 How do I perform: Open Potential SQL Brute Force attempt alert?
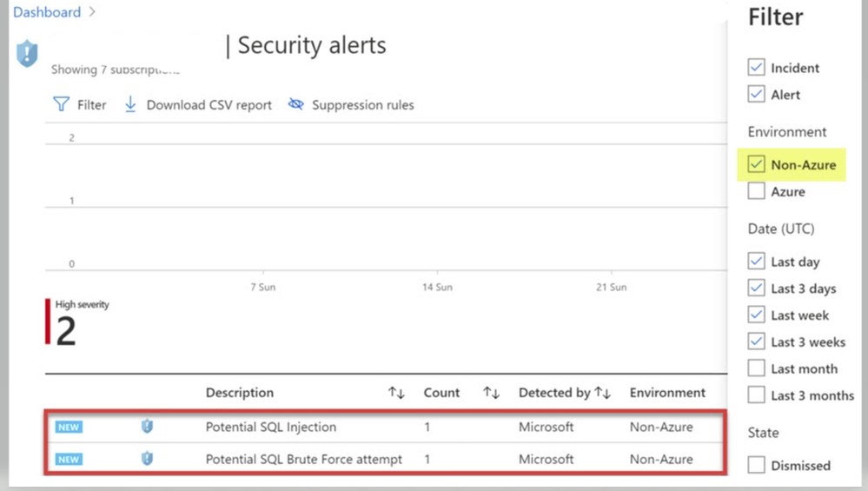tap(304, 459)
